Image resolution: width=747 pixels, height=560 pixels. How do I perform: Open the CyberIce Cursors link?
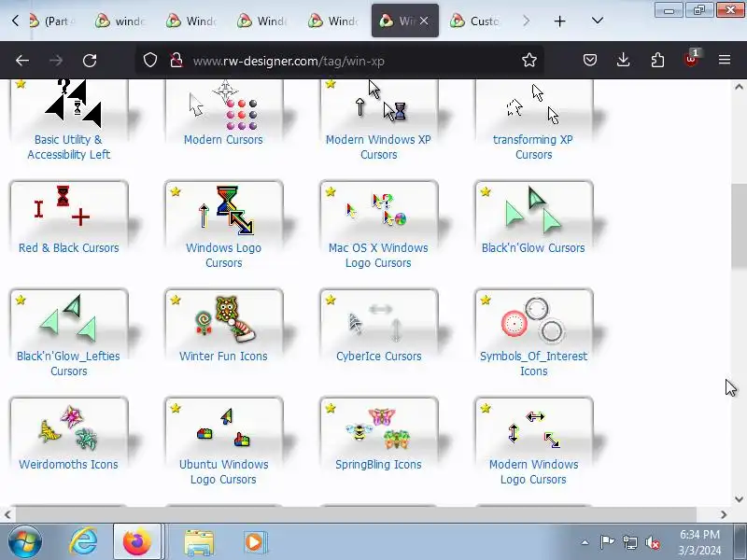pyautogui.click(x=378, y=357)
